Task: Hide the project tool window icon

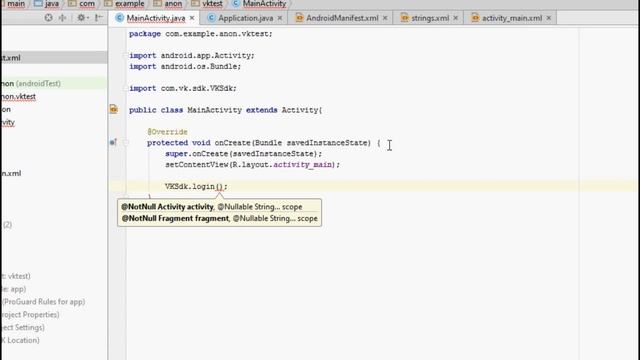Action: coord(99,18)
